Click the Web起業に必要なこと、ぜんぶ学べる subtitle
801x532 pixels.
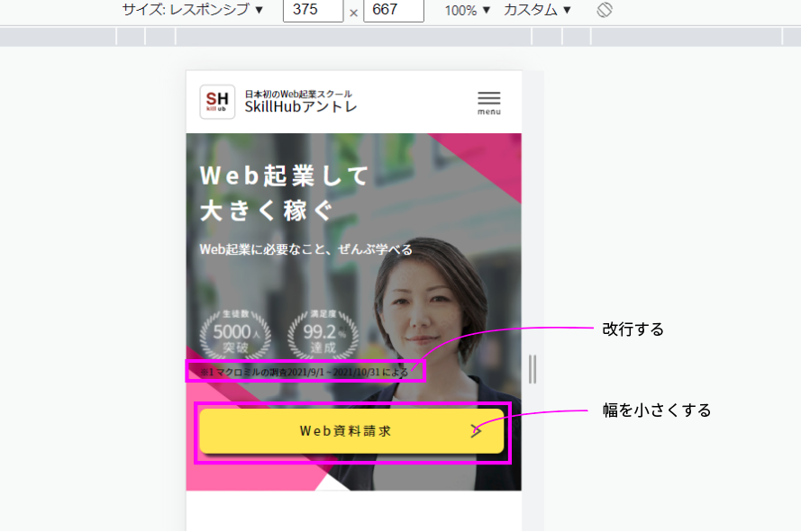point(305,249)
